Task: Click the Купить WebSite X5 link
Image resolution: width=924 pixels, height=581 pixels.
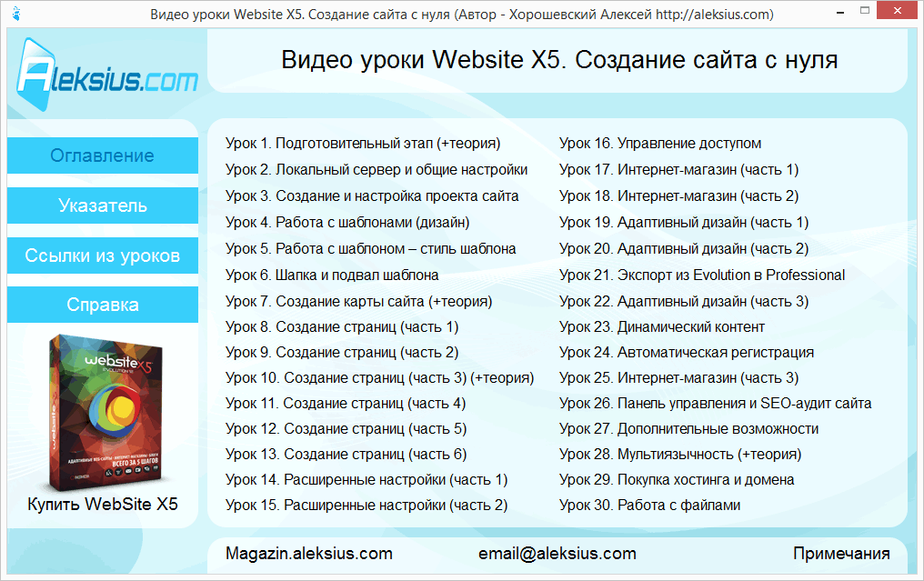Action: point(102,505)
